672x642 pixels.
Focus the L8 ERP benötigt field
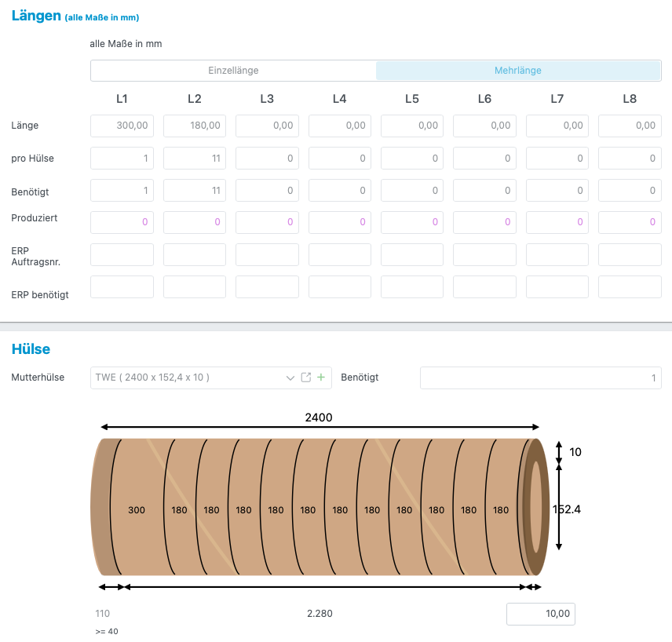[630, 287]
